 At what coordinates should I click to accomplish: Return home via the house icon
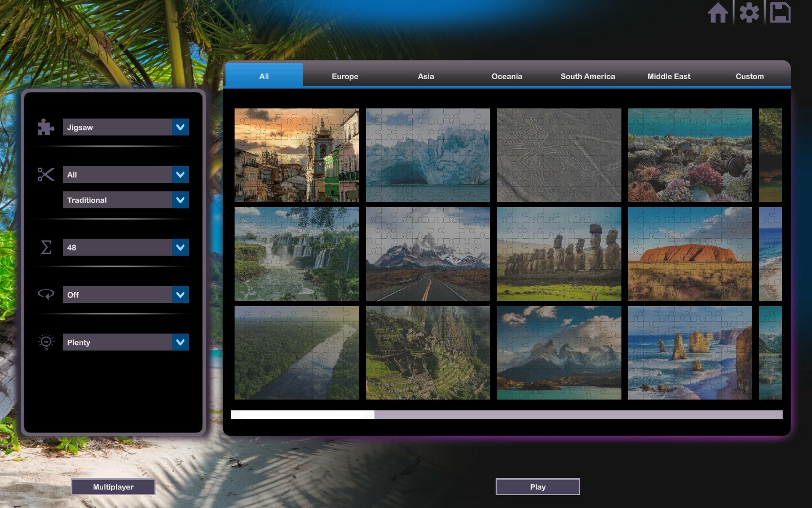[x=718, y=12]
